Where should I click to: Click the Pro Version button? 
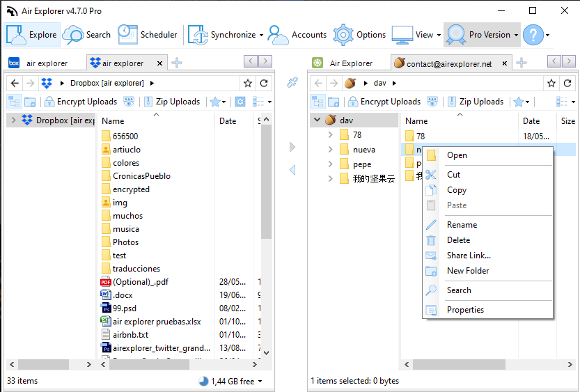[x=478, y=35]
